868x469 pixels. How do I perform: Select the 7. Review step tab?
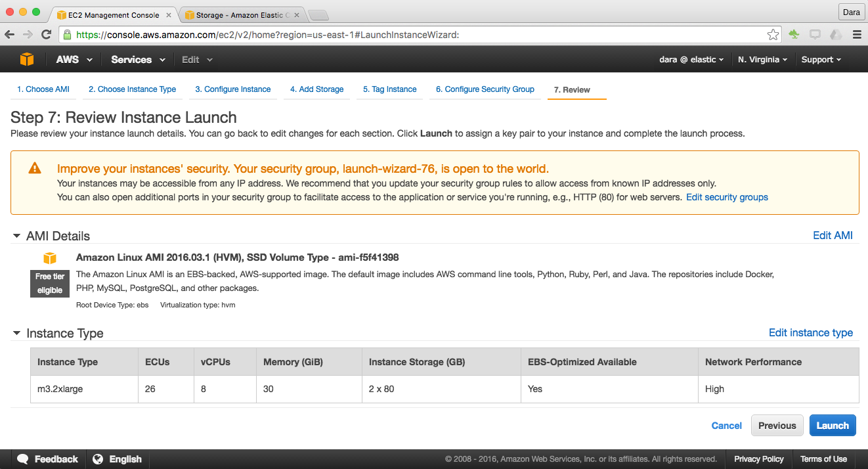pyautogui.click(x=572, y=89)
